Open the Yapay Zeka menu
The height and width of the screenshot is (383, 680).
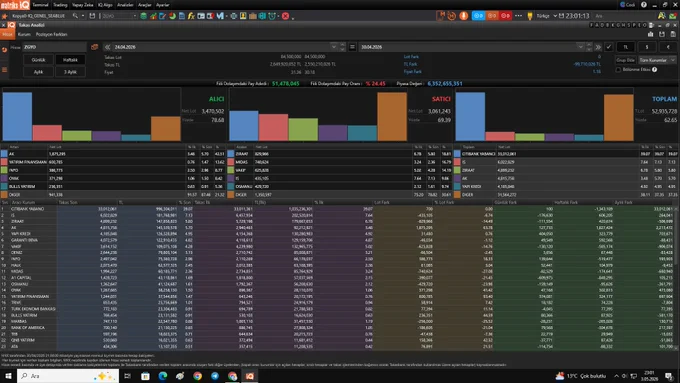click(x=82, y=5)
